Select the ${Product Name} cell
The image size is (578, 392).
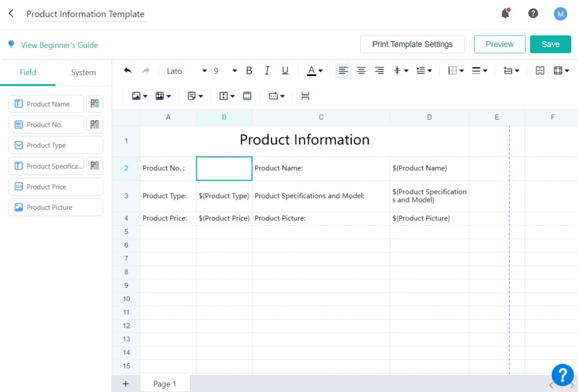point(429,168)
